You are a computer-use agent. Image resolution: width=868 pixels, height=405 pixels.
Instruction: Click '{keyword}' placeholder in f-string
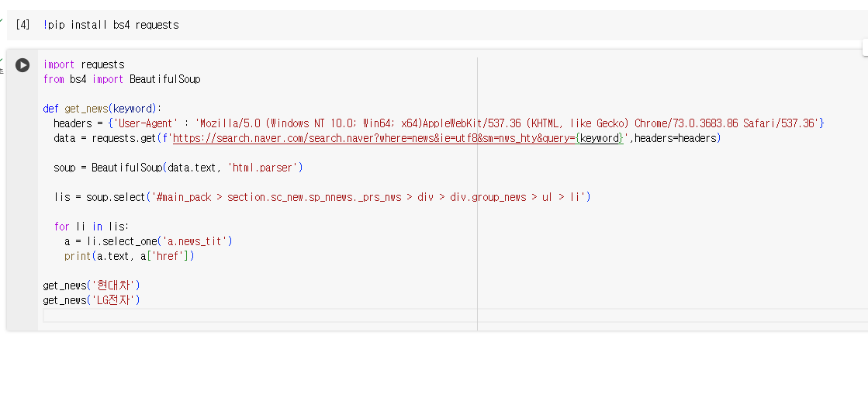[600, 138]
